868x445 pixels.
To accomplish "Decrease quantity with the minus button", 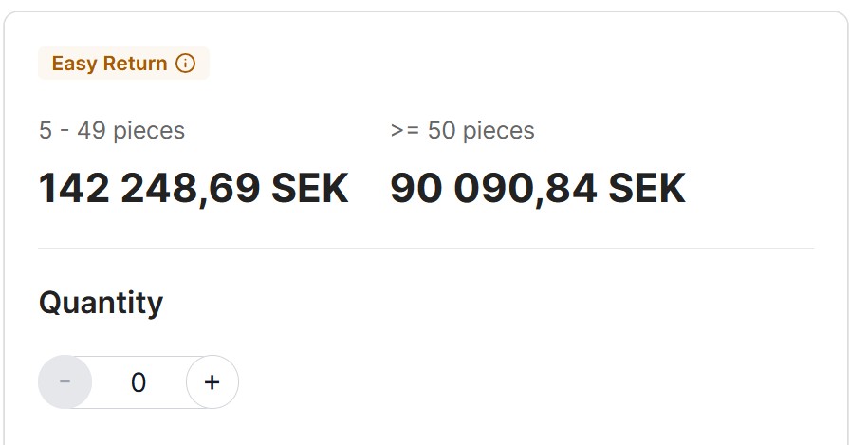I will (65, 382).
